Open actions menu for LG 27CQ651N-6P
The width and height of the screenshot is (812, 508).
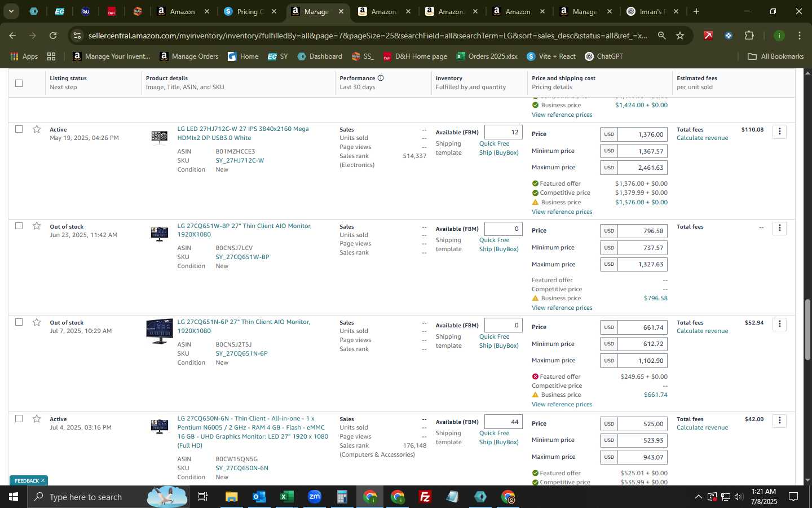click(x=779, y=324)
